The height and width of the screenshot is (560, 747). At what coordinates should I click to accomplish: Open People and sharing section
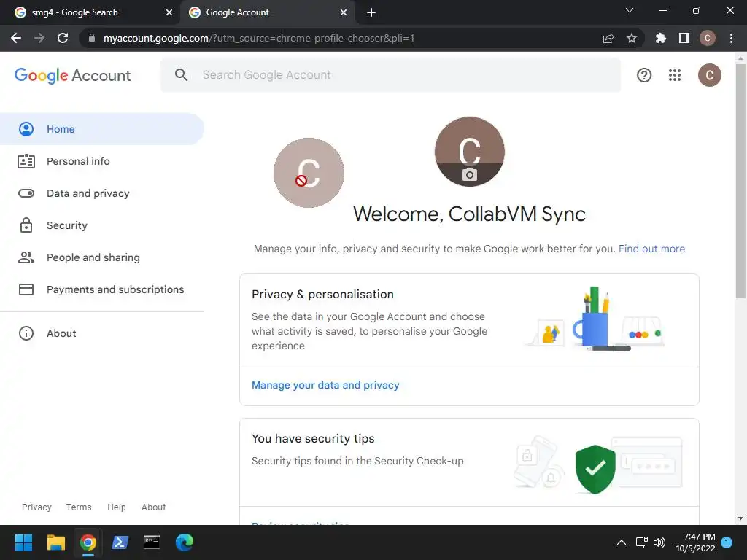tap(102, 257)
